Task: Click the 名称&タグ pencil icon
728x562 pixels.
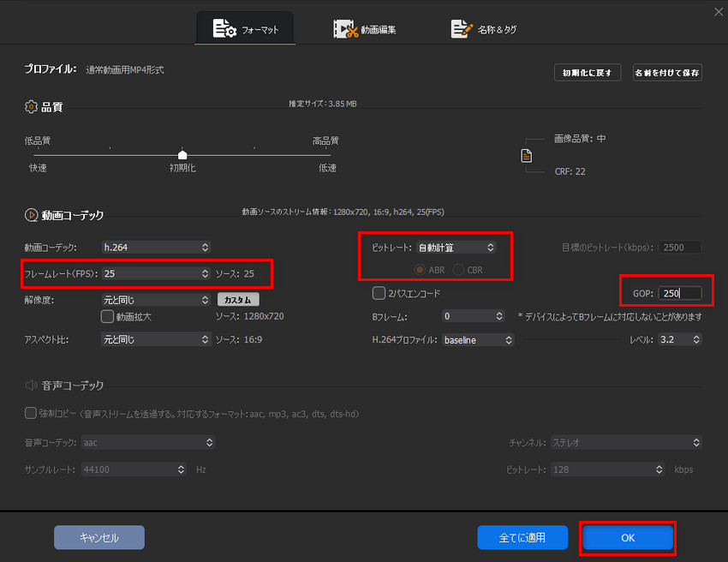Action: 462,29
